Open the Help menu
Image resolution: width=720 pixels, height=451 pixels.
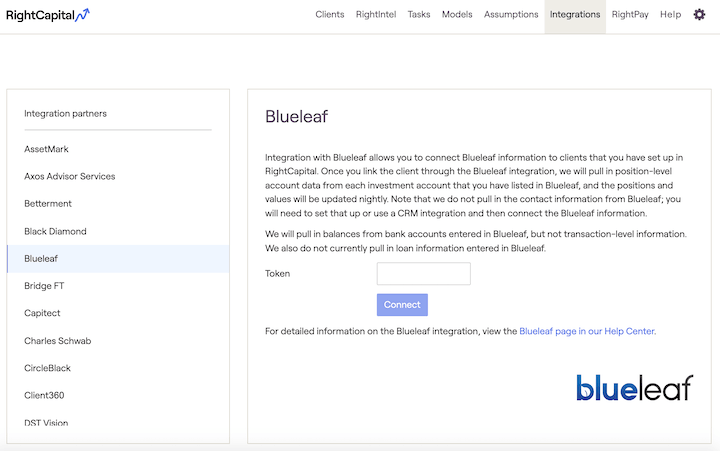point(670,15)
